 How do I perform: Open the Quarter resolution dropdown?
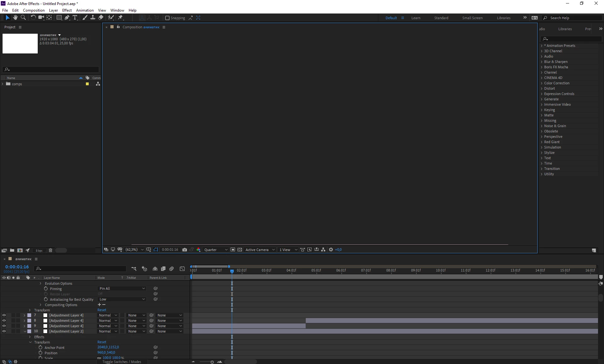pos(215,250)
